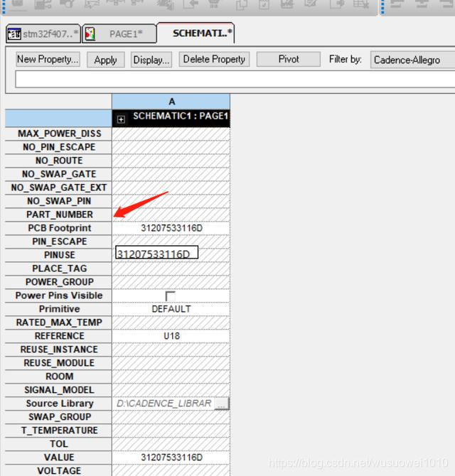Expand the SCHEMATIC1 : PAGE1 plus icon

121,119
